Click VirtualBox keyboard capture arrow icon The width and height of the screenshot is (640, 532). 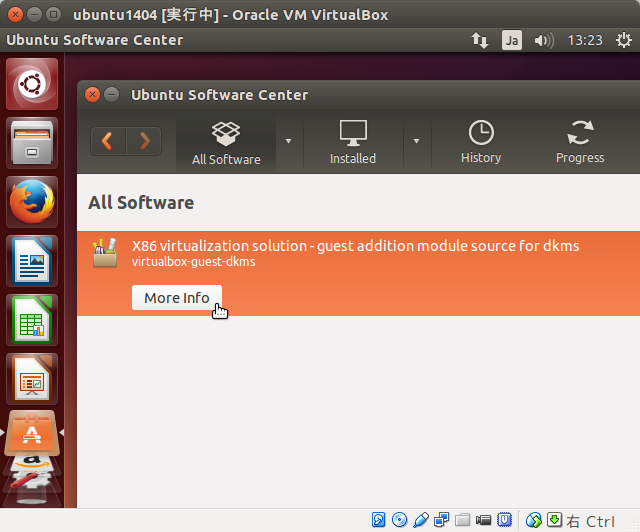point(555,520)
